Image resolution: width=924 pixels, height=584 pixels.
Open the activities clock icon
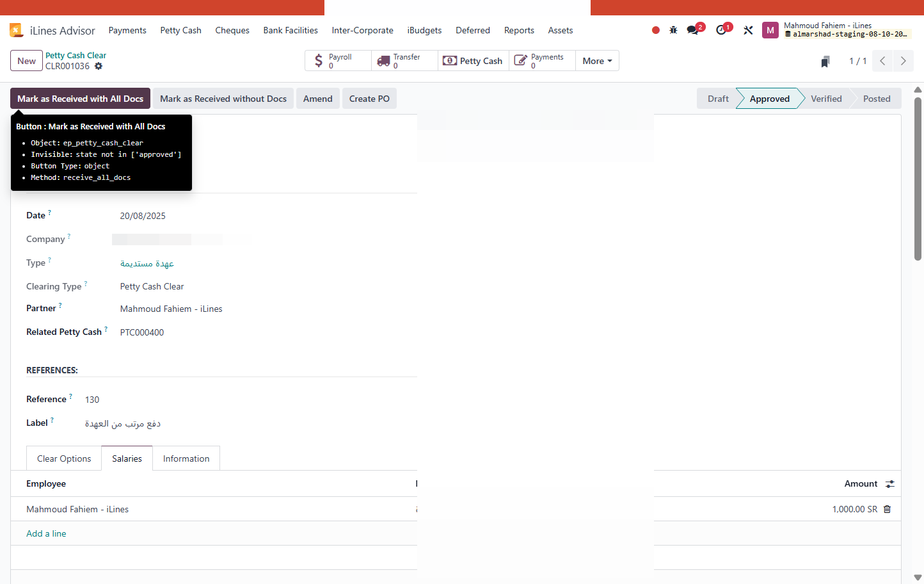(721, 30)
